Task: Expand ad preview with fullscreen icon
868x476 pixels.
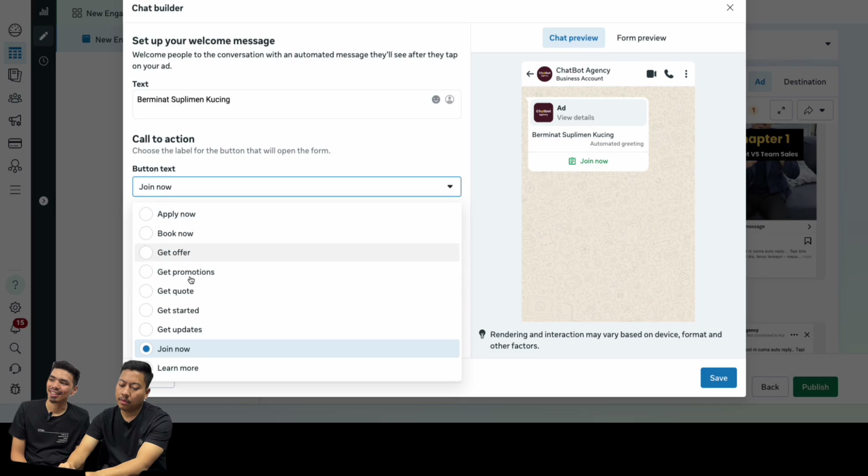Action: pyautogui.click(x=781, y=110)
